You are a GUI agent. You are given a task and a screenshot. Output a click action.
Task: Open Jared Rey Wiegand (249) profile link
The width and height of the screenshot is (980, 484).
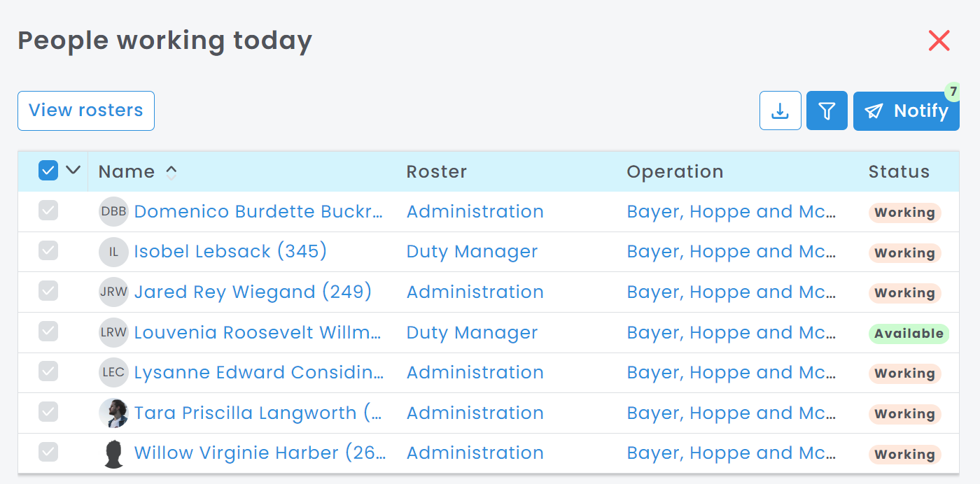point(253,292)
